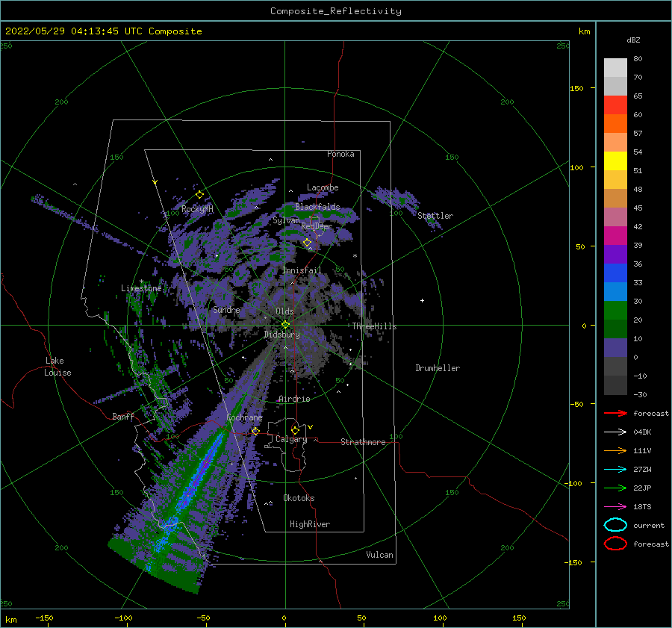
Task: Click the Cochrane town label
Action: (244, 417)
